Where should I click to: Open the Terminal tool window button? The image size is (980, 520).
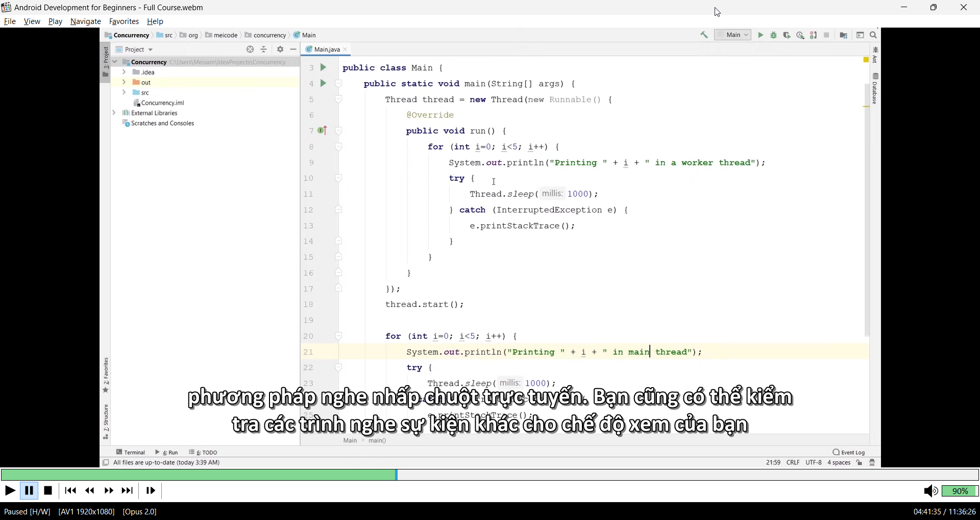(131, 452)
